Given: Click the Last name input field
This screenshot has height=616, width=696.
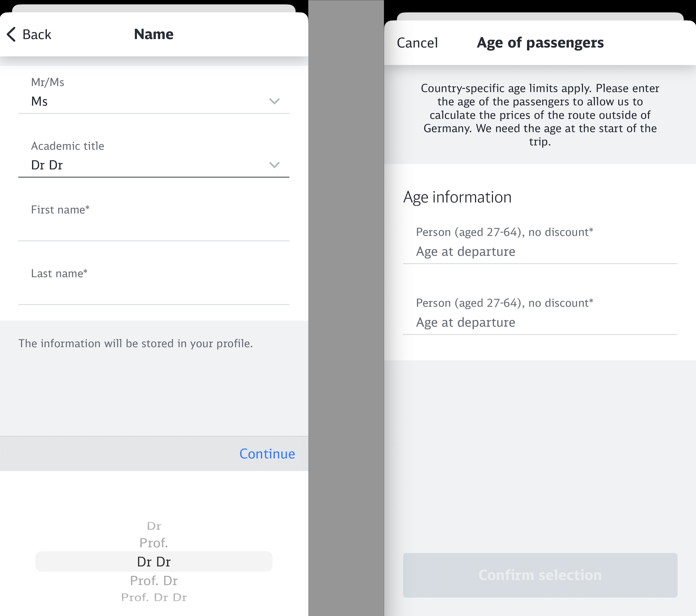Looking at the screenshot, I should [153, 292].
